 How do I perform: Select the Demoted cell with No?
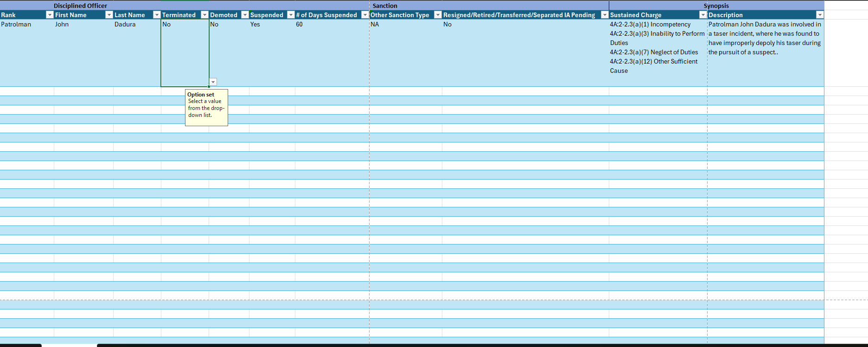coord(229,53)
